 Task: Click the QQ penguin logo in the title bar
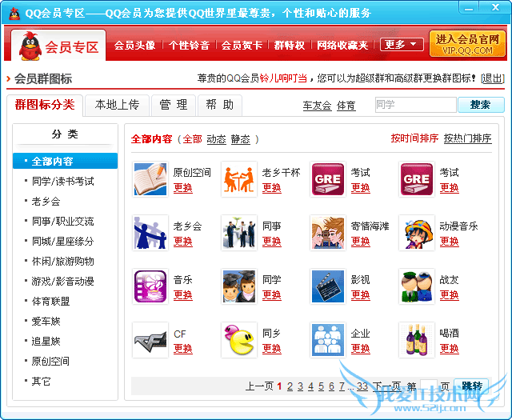pyautogui.click(x=14, y=14)
